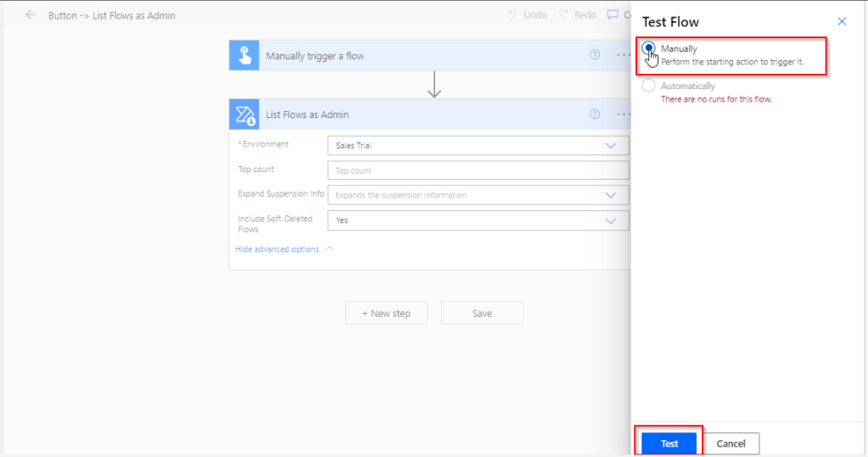
Task: Open the Include Soft-Deleted Flows dropdown
Action: point(610,220)
